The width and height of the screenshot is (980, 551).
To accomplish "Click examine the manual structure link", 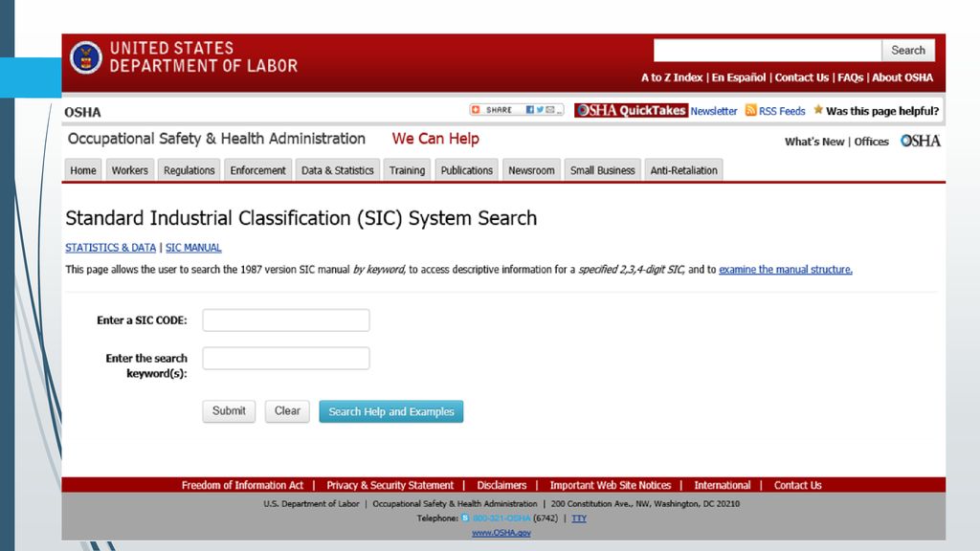I will pos(786,269).
